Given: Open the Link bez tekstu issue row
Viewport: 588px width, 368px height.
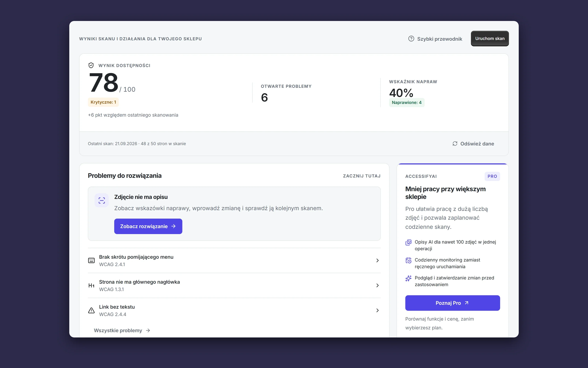Looking at the screenshot, I should (x=234, y=310).
